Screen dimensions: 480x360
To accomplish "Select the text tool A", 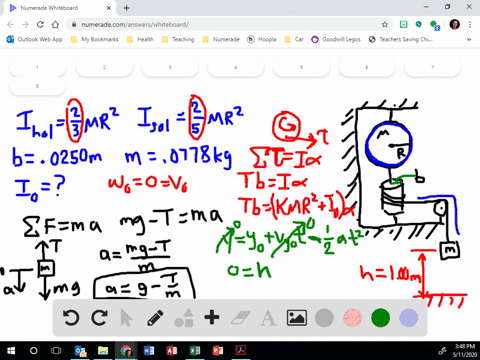I will tap(268, 318).
